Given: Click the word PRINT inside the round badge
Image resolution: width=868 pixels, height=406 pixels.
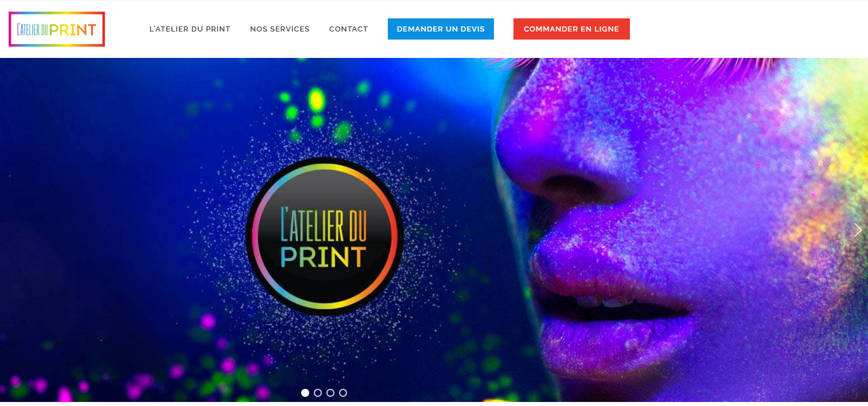Looking at the screenshot, I should coord(324,257).
